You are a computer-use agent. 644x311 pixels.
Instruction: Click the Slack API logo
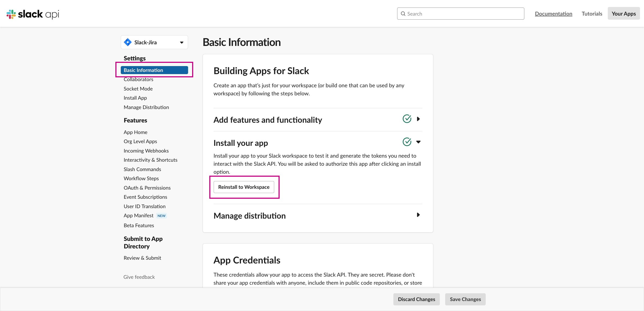33,14
